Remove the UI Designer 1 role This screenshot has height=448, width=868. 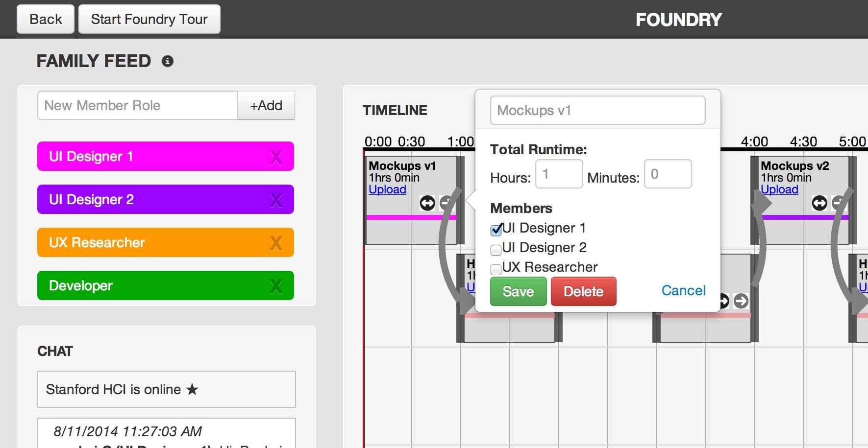(x=276, y=157)
